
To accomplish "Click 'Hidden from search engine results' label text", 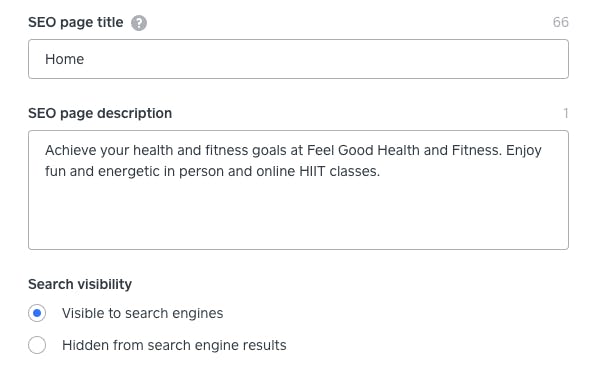I will tap(174, 345).
